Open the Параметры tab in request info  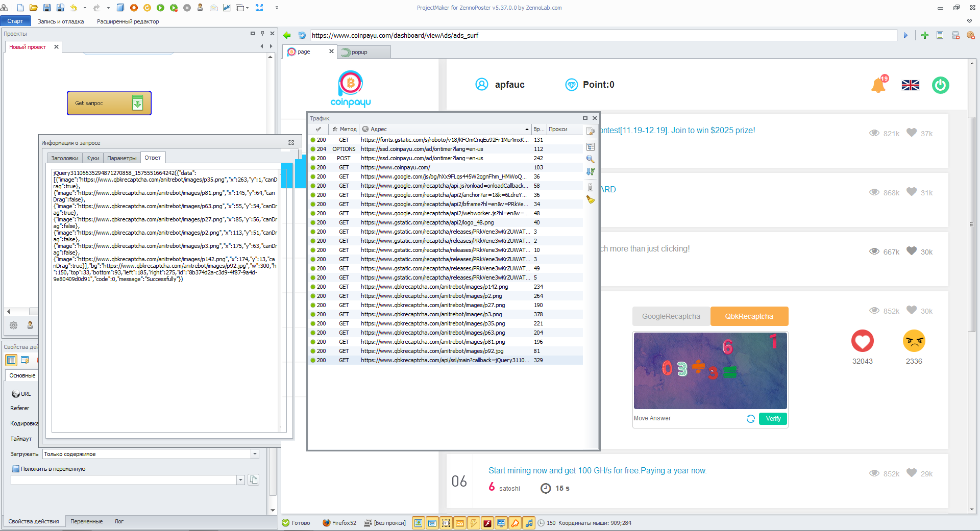coord(122,158)
